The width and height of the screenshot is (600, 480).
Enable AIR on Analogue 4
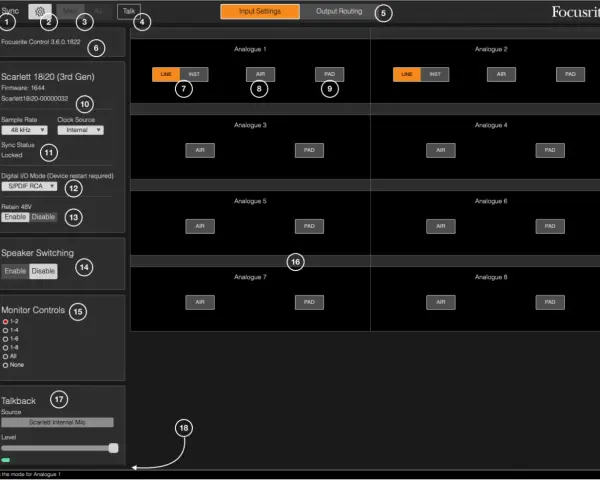click(441, 150)
